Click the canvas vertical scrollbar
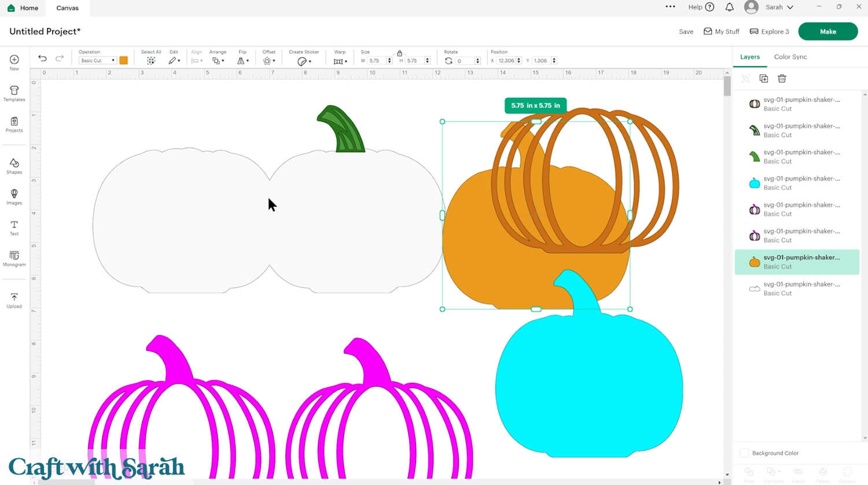 727,86
